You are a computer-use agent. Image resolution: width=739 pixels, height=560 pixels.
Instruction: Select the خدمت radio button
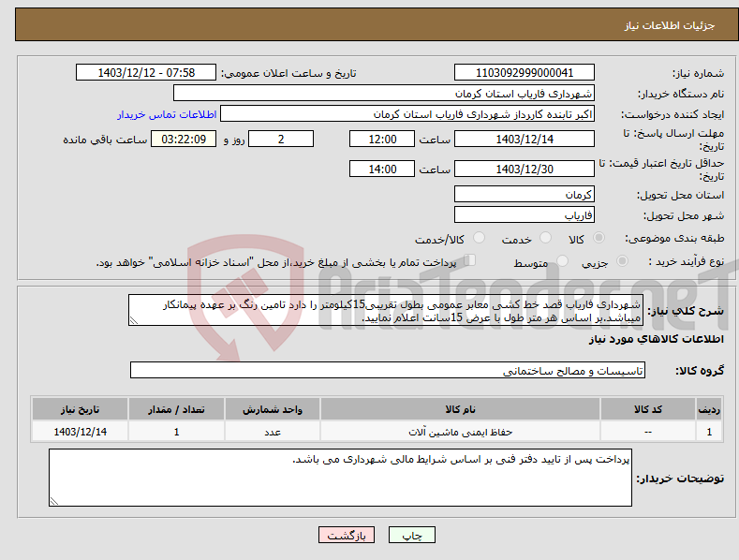tap(545, 238)
